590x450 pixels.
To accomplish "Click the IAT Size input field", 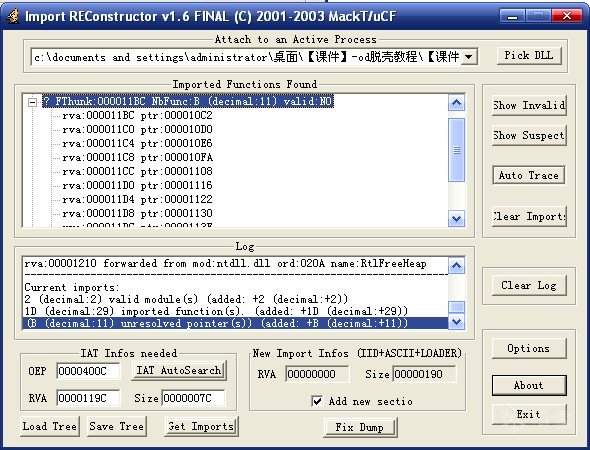I will point(193,398).
